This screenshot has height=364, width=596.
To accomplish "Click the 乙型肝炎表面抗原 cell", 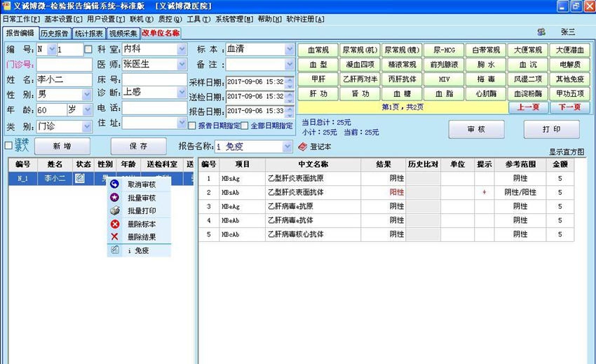I will pyautogui.click(x=313, y=178).
